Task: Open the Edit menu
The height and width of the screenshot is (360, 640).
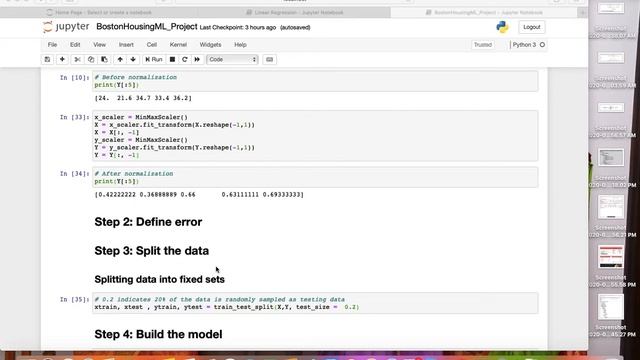Action: 75,45
